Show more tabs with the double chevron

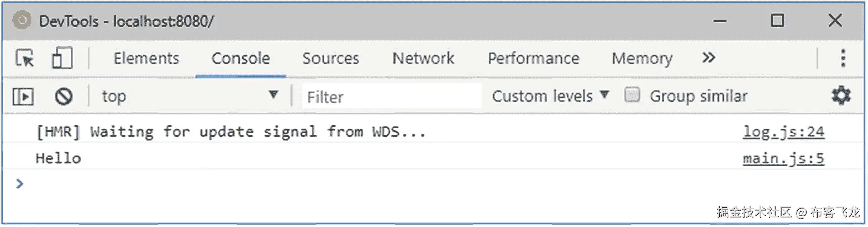pyautogui.click(x=708, y=58)
